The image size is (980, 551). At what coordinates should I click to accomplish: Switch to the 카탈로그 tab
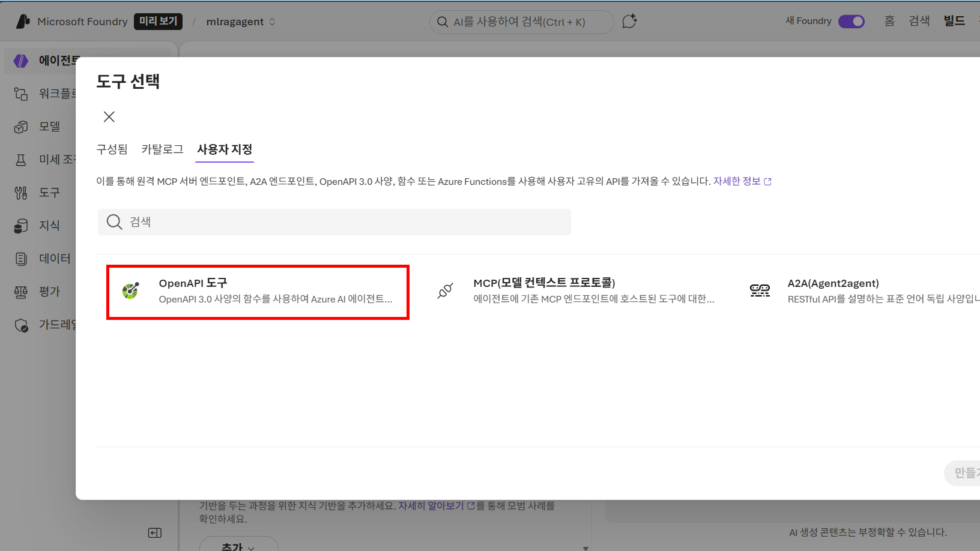162,149
